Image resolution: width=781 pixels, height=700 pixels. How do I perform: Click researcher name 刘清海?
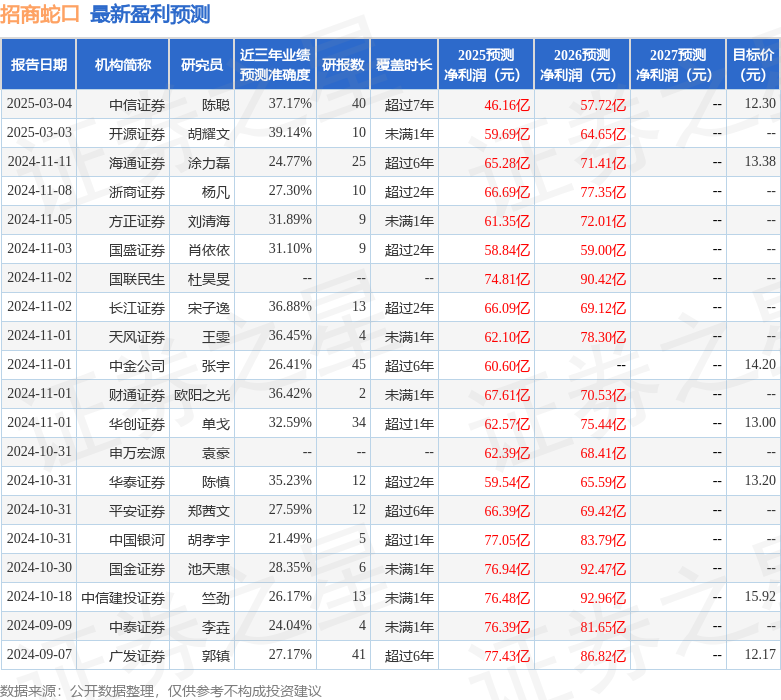pos(209,221)
